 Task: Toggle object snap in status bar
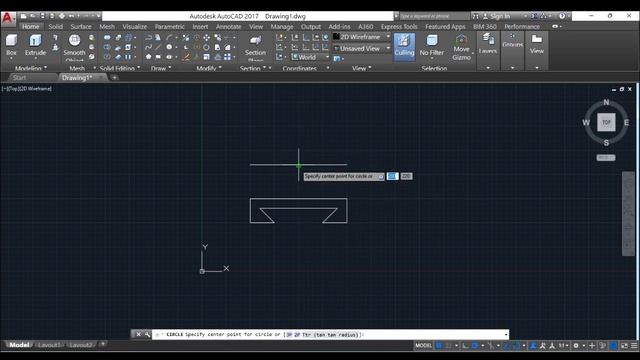click(x=516, y=345)
